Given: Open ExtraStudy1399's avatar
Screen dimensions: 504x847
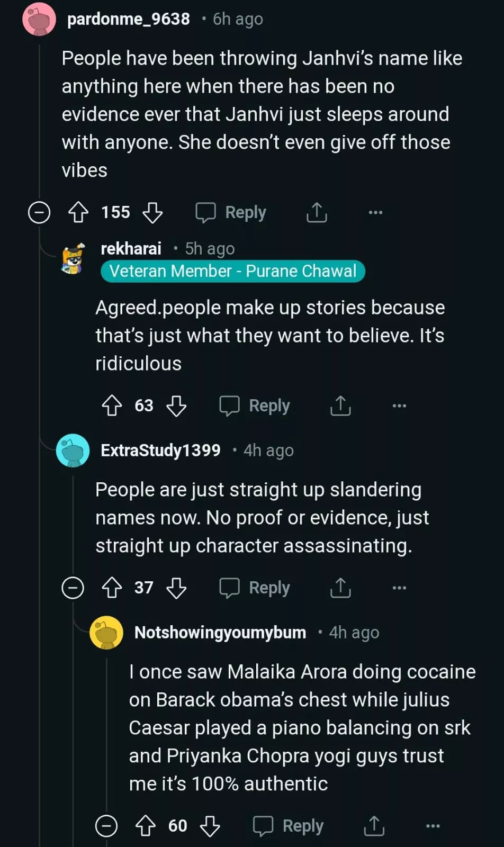Looking at the screenshot, I should point(73,450).
